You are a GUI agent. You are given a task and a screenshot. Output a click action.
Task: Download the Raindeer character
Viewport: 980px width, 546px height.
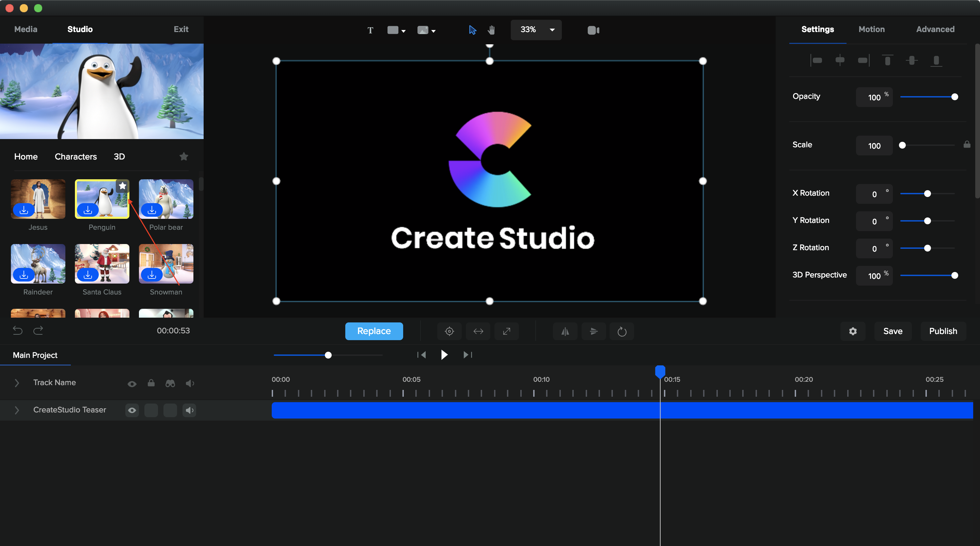click(23, 274)
